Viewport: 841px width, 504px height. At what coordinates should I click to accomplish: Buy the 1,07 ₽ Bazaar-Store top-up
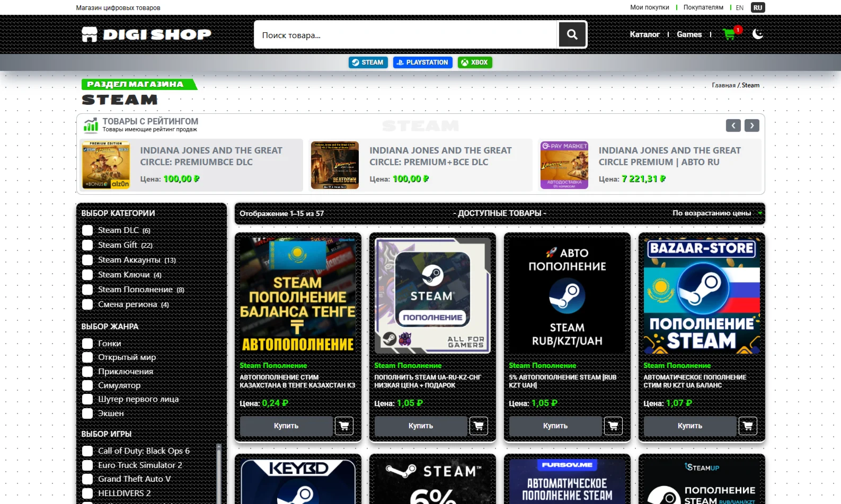[x=690, y=426]
